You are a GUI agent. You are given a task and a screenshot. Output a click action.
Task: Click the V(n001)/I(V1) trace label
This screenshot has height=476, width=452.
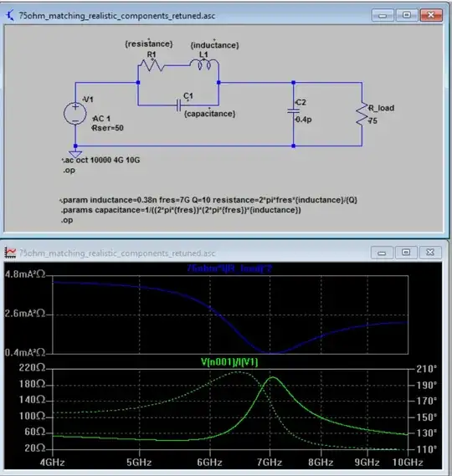pyautogui.click(x=229, y=362)
